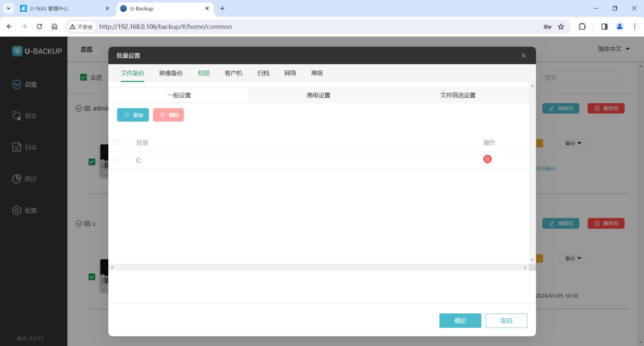Open browser extensions puzzle icon
The image size is (644, 346).
[x=582, y=26]
